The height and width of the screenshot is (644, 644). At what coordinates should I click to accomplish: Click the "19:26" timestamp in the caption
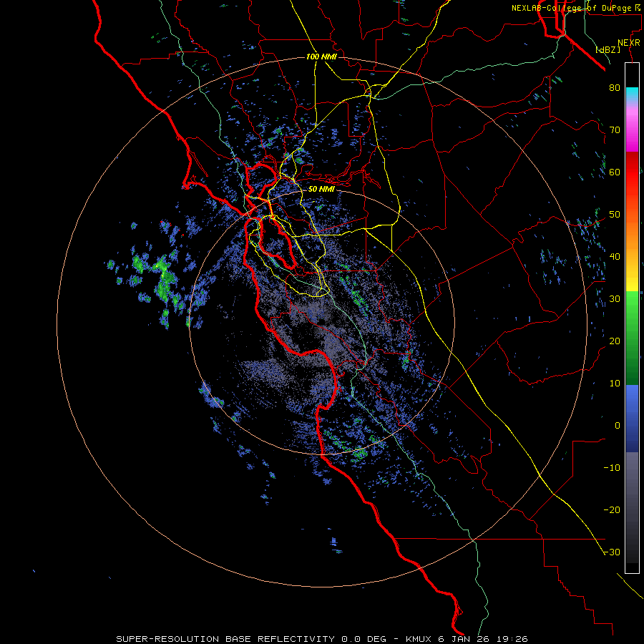click(x=512, y=639)
